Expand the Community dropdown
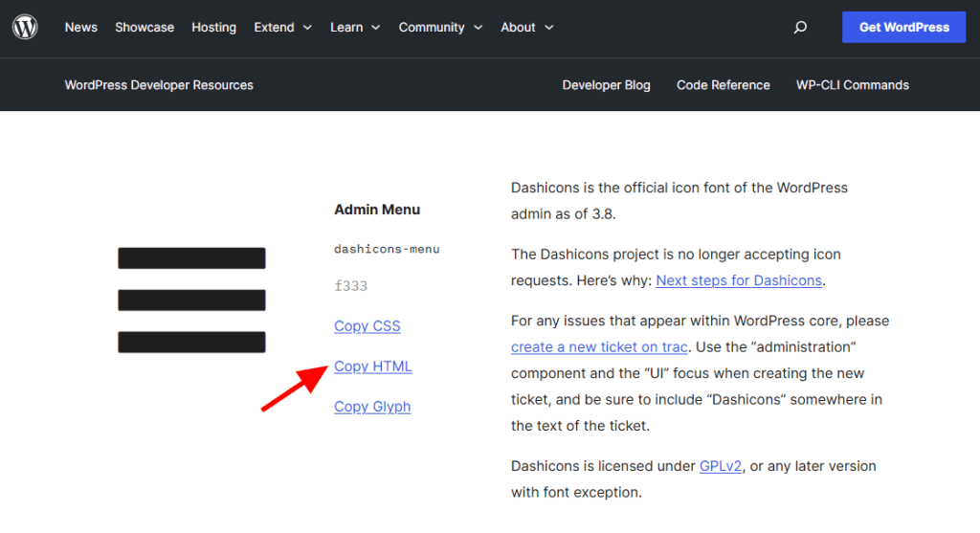This screenshot has height=533, width=980. (x=440, y=28)
